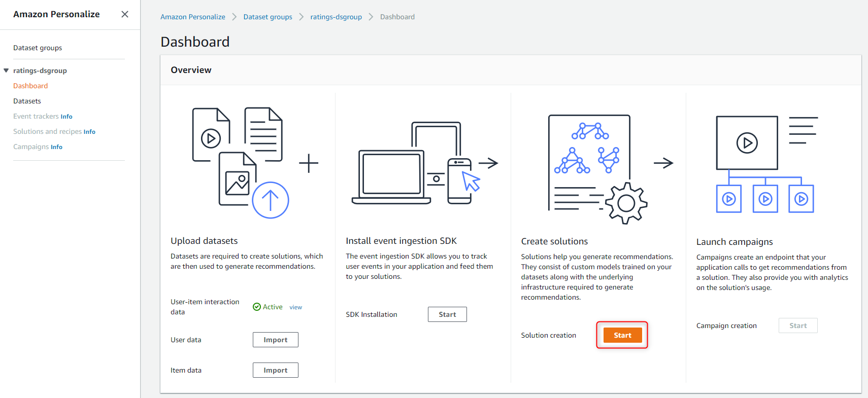The width and height of the screenshot is (868, 398).
Task: Navigate to Amazon Personalize breadcrumb
Action: tap(193, 17)
